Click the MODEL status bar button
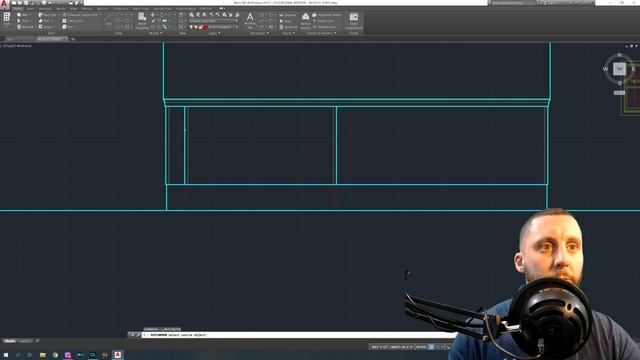The height and width of the screenshot is (360, 640). coord(421,347)
